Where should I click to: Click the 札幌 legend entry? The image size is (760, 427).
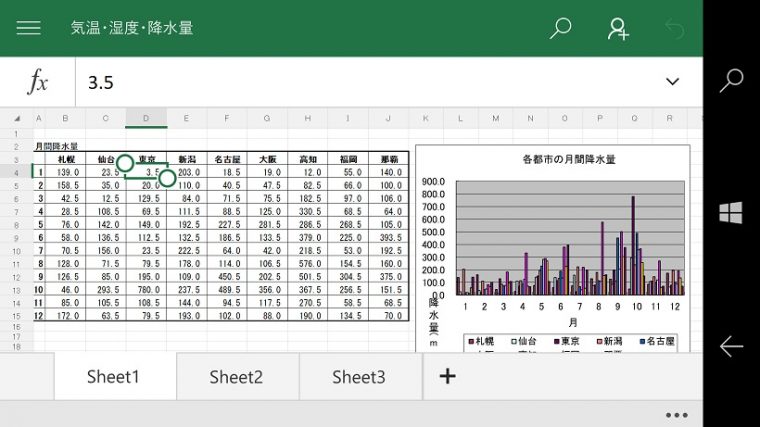[x=481, y=341]
